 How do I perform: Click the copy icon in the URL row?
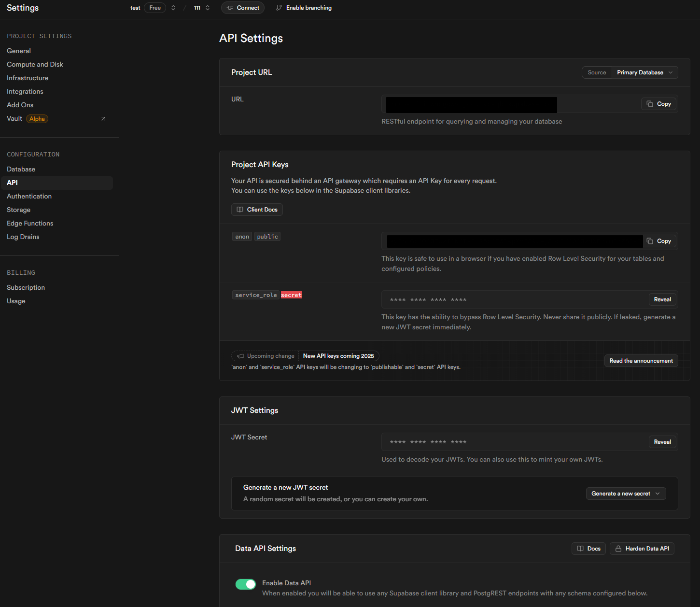650,104
